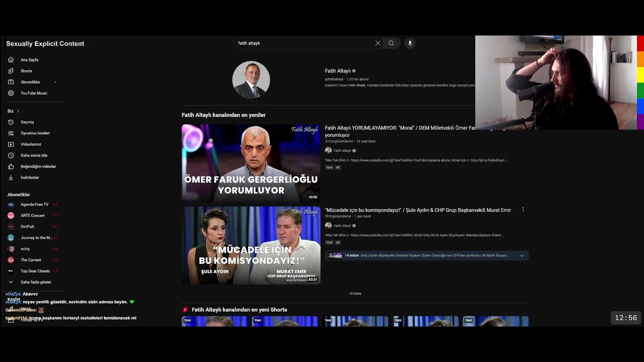Click Agenda-Free TV subscription name
The height and width of the screenshot is (362, 644).
[34, 205]
